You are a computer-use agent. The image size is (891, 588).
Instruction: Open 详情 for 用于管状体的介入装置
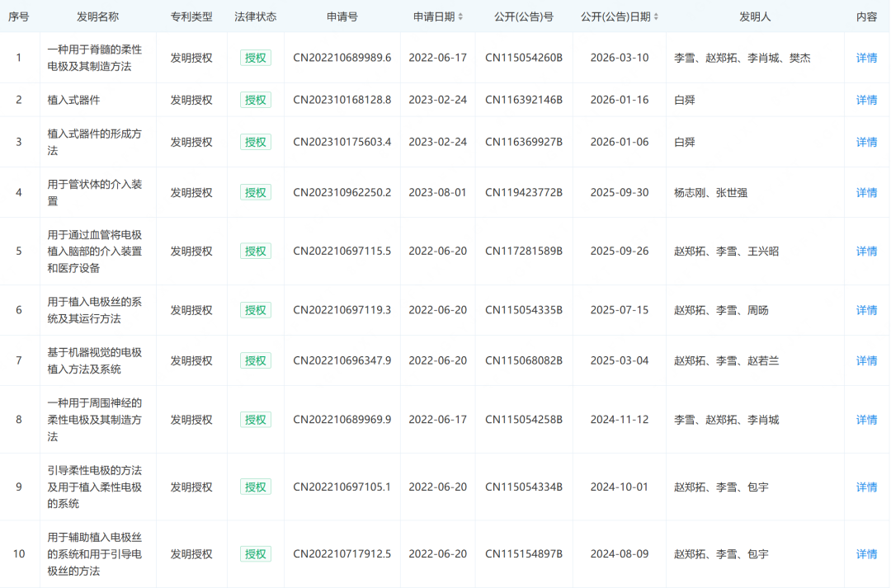click(x=866, y=192)
